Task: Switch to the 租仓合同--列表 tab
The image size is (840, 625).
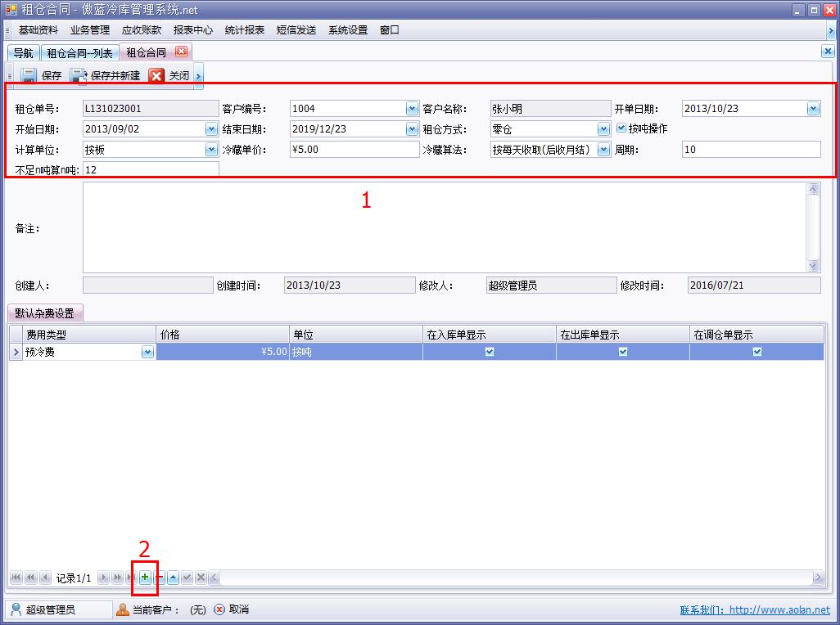Action: point(79,53)
